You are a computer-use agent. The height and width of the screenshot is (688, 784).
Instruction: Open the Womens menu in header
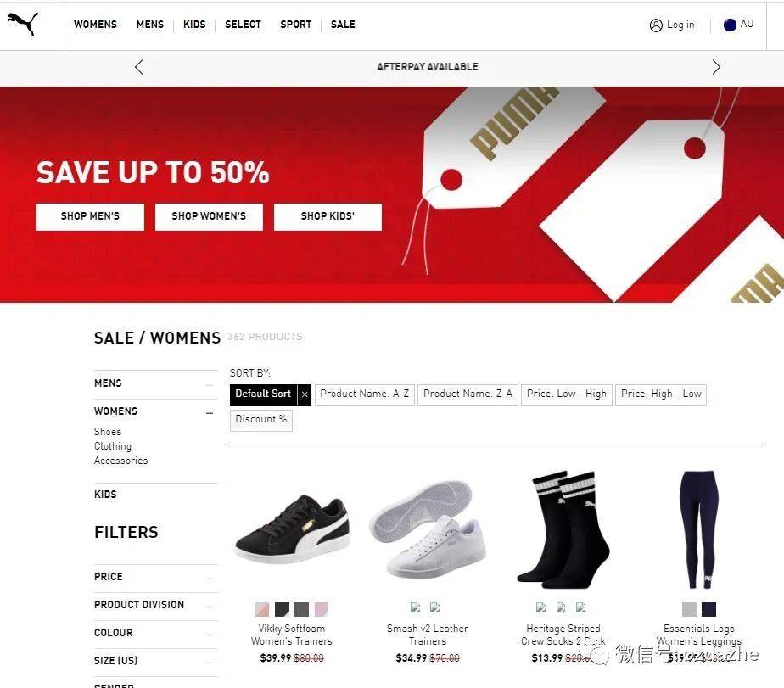click(96, 25)
